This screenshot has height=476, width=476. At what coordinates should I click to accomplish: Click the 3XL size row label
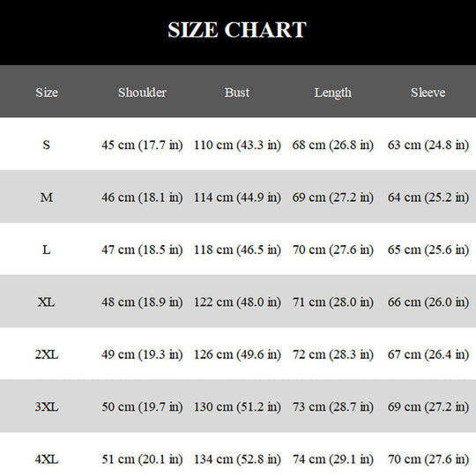coord(47,406)
